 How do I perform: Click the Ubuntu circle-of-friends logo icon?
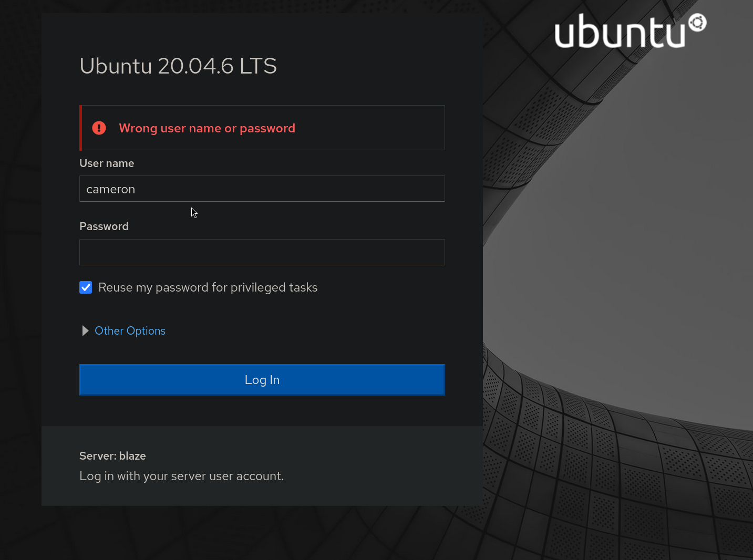pyautogui.click(x=697, y=23)
